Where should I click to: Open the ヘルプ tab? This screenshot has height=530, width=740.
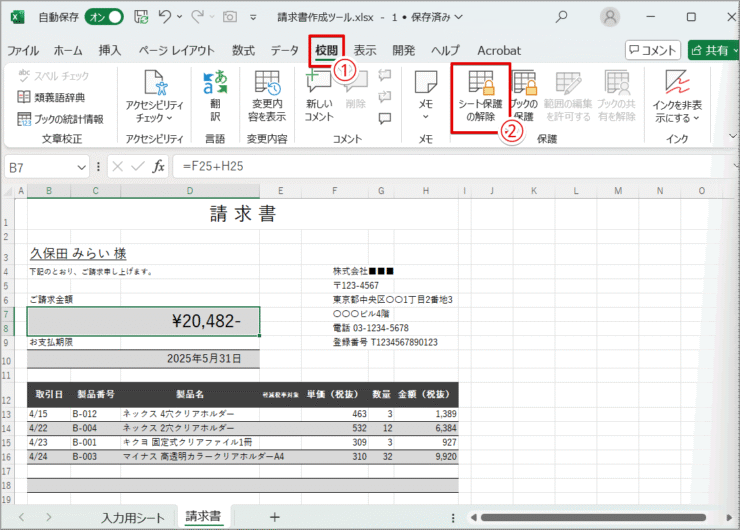tap(445, 50)
